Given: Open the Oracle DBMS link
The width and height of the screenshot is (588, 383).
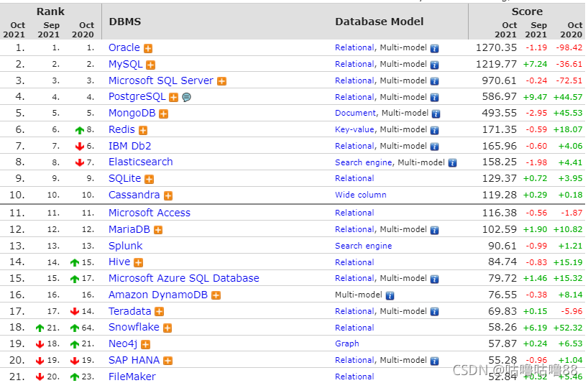Looking at the screenshot, I should coord(124,47).
